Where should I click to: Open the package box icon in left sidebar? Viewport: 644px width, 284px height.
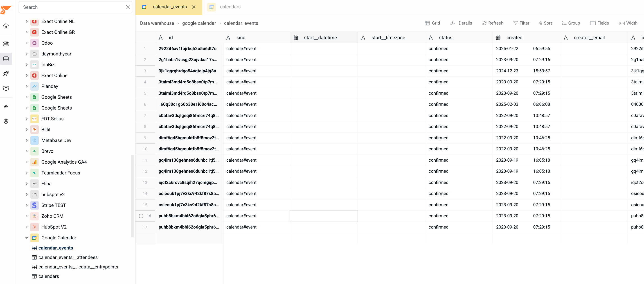6,88
